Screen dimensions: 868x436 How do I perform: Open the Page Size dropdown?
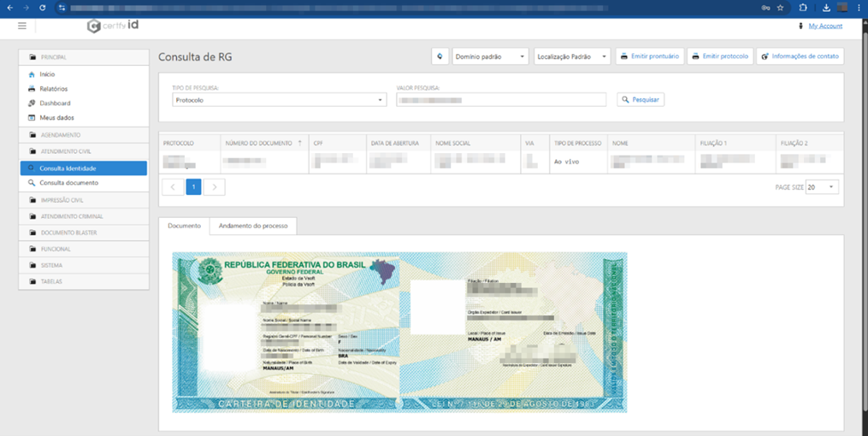[x=822, y=187]
